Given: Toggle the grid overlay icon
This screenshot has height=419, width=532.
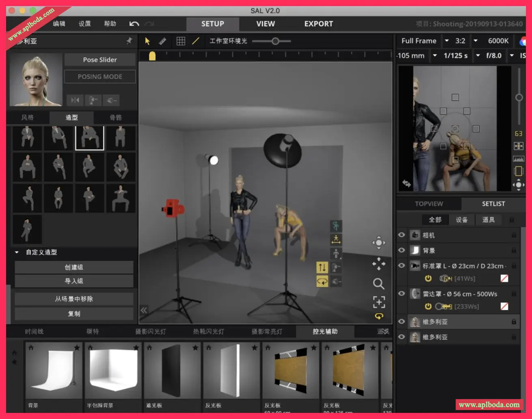Looking at the screenshot, I should [x=181, y=41].
